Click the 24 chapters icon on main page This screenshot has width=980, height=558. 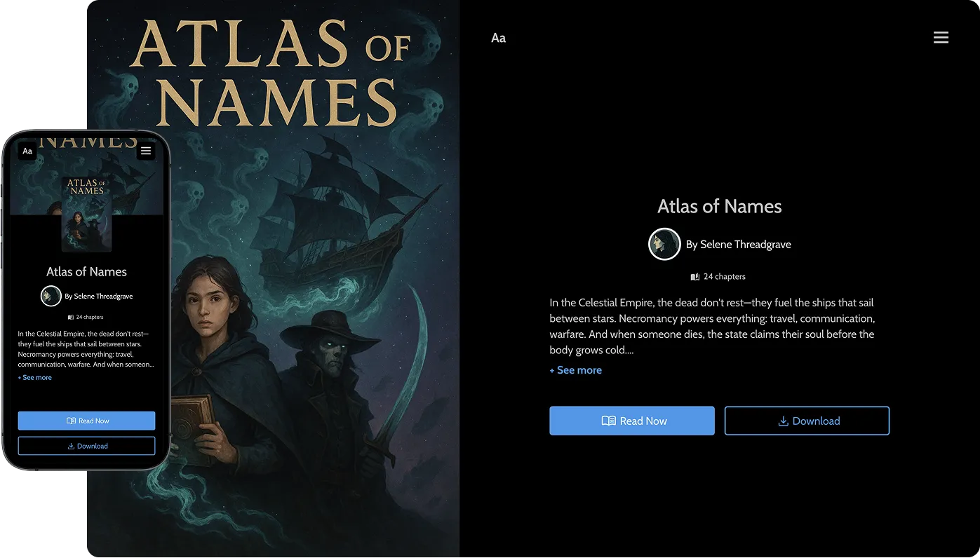(x=695, y=277)
